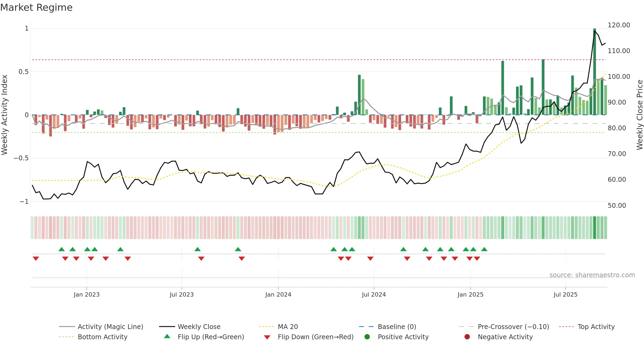Click the 0.5 activity axis label
This screenshot has height=362, width=644.
24,72
